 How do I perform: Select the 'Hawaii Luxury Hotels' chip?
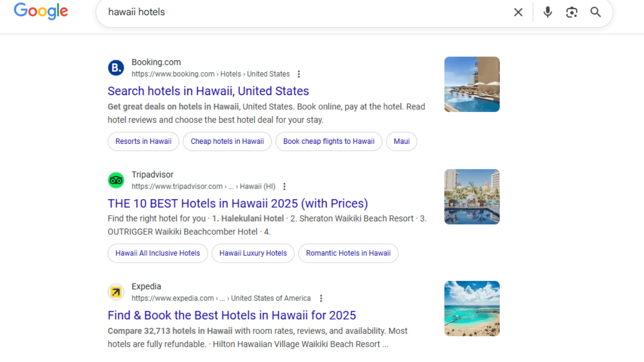[x=253, y=253]
